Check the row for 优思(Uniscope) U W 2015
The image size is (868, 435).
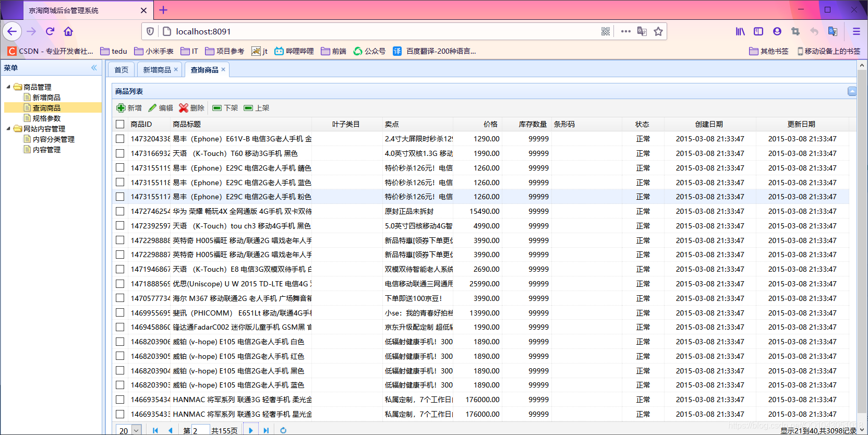[120, 284]
